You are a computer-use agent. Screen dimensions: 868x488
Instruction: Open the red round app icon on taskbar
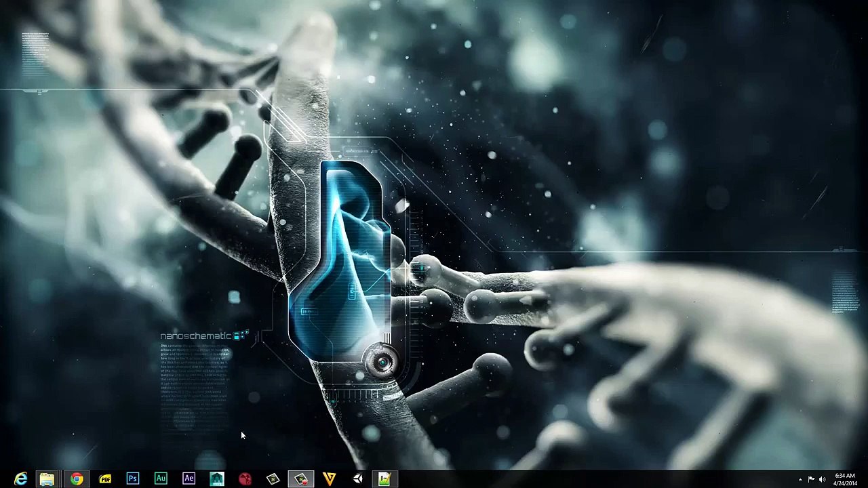click(x=245, y=479)
